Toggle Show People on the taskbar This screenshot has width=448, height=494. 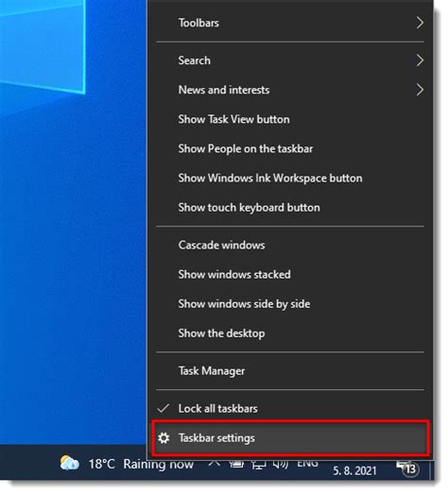tap(290, 148)
